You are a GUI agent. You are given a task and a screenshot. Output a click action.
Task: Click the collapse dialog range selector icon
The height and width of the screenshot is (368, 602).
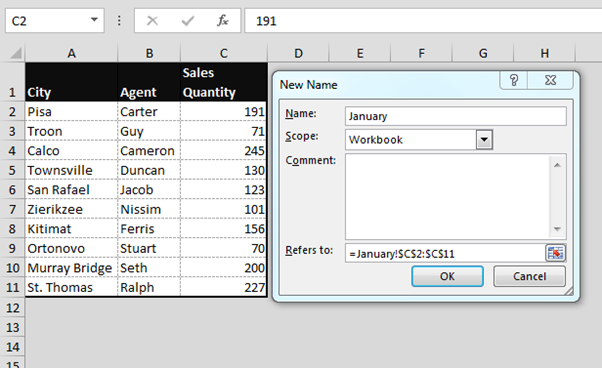555,253
